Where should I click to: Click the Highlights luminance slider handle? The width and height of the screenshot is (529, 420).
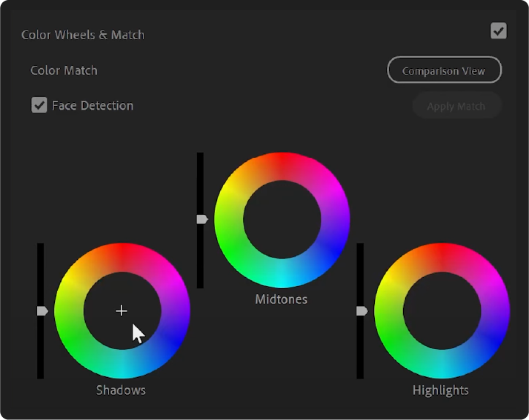(362, 310)
